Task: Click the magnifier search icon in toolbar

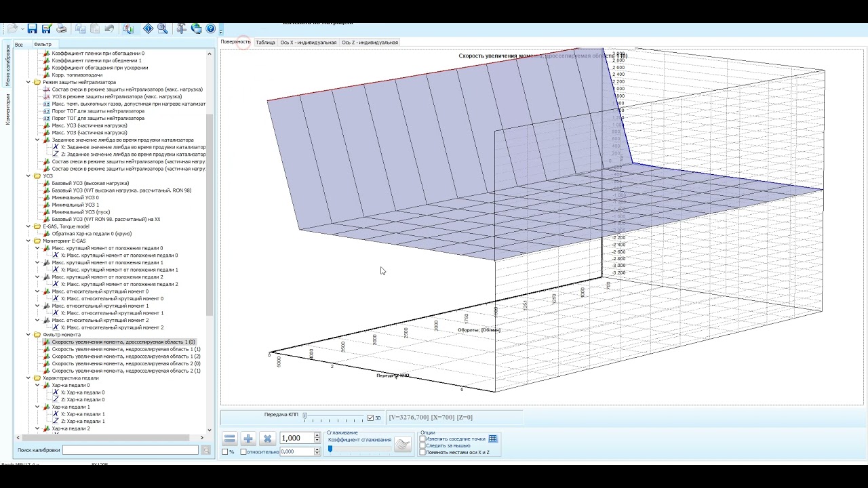Action: click(163, 28)
